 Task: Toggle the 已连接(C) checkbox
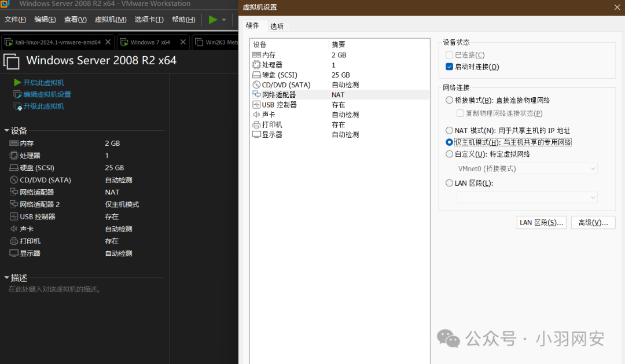pos(449,54)
